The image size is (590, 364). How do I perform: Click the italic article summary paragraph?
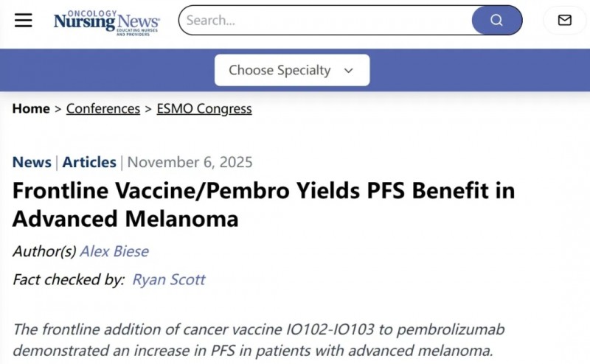click(258, 339)
